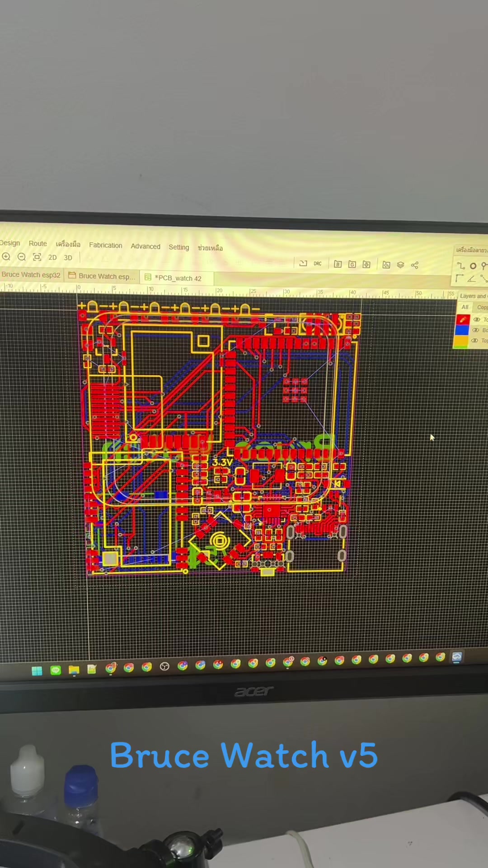Run the DRC check
Image resolution: width=488 pixels, height=868 pixels.
[318, 264]
